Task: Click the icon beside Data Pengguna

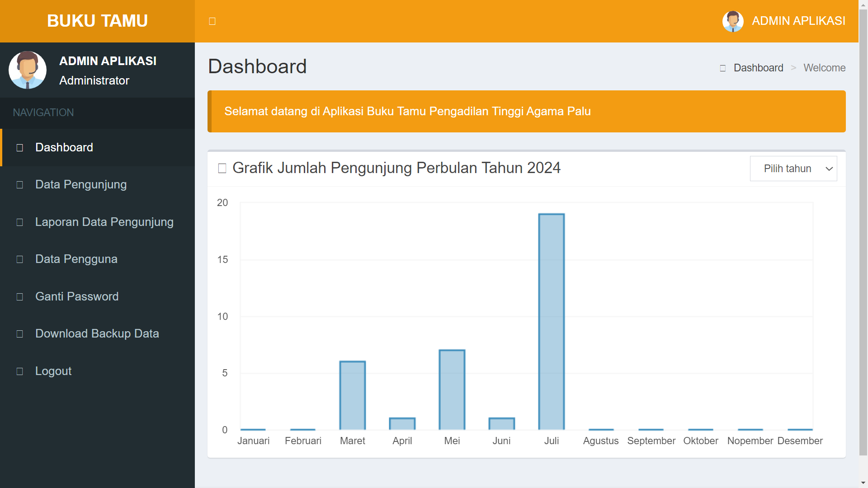Action: coord(19,259)
